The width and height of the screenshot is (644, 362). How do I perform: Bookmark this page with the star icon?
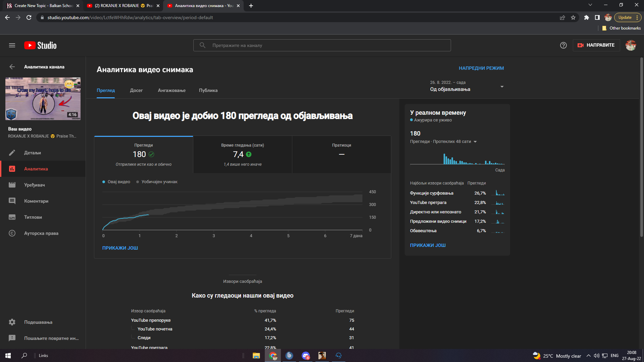pos(573,17)
